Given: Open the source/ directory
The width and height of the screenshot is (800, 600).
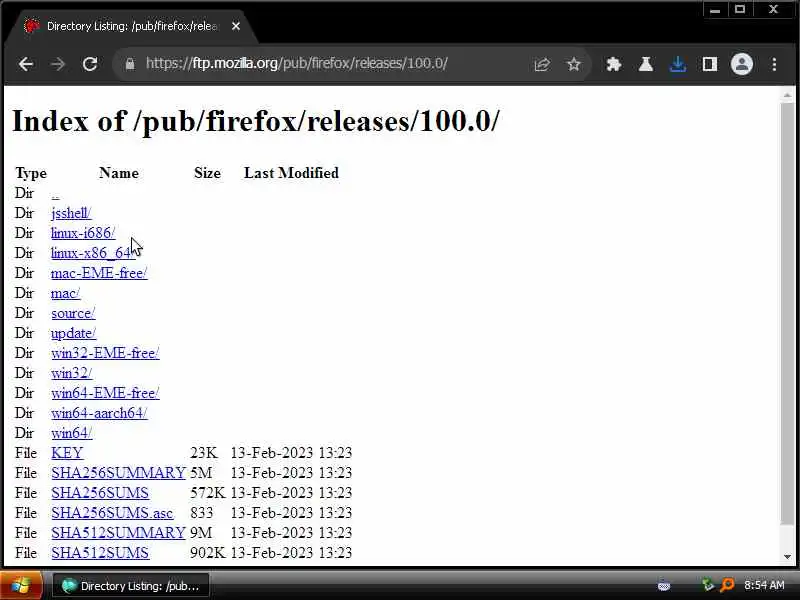Looking at the screenshot, I should pos(73,313).
